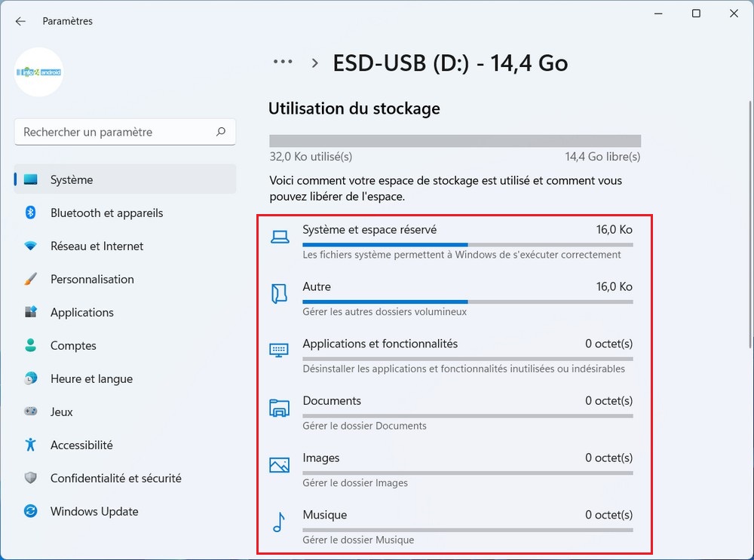
Task: Click the '14,4 Go libre(s)' text
Action: (x=602, y=157)
